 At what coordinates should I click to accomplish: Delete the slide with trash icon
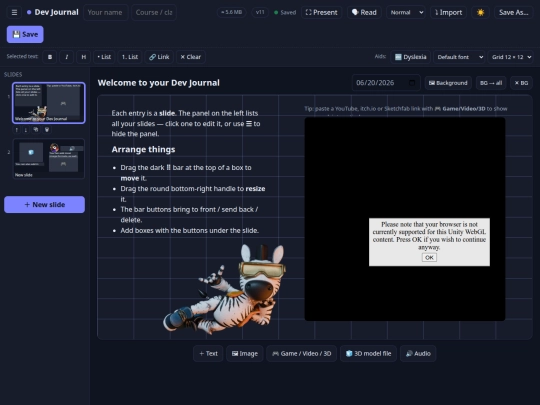47,129
